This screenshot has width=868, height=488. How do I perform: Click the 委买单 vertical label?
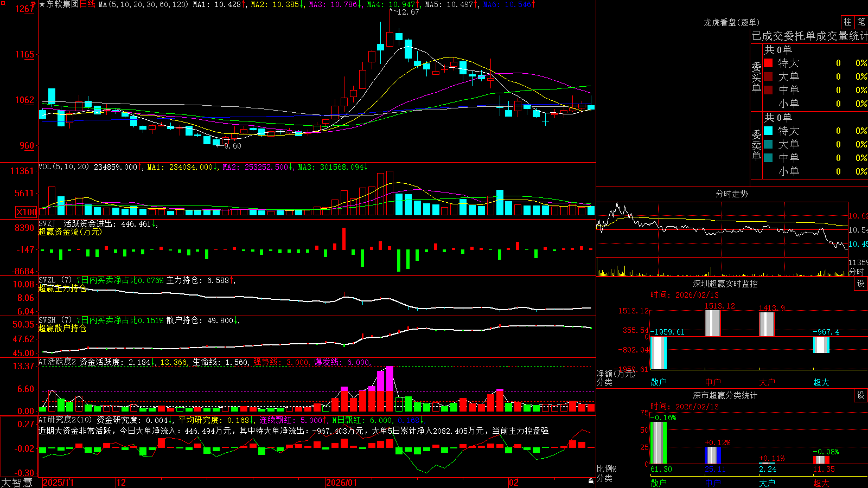tap(756, 77)
